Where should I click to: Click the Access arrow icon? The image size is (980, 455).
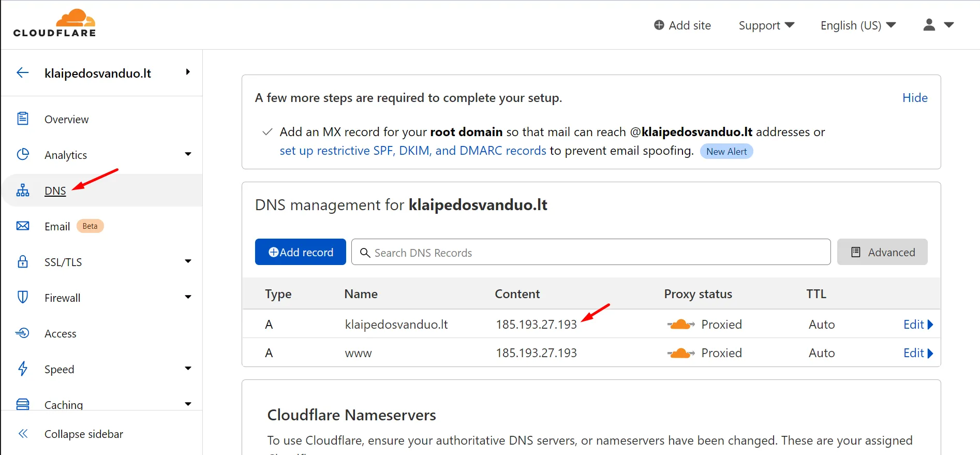(22, 333)
